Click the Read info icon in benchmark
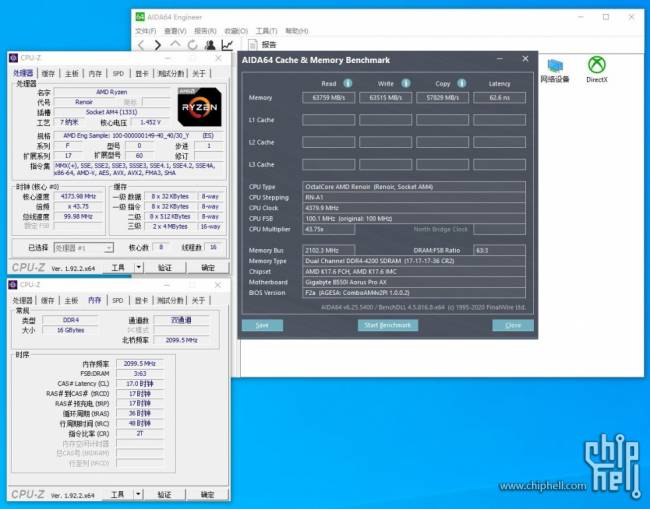The width and height of the screenshot is (650, 509). tap(349, 83)
